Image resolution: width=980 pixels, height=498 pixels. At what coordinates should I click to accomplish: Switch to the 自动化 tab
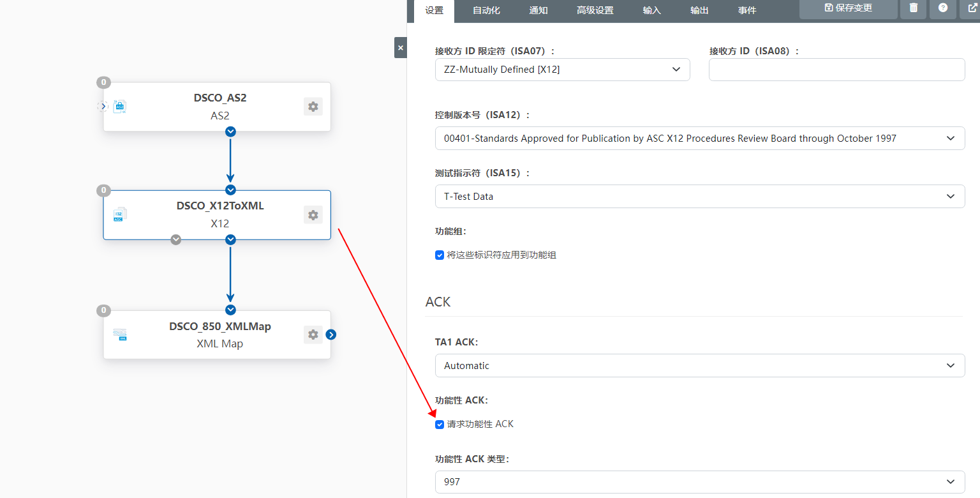click(486, 10)
